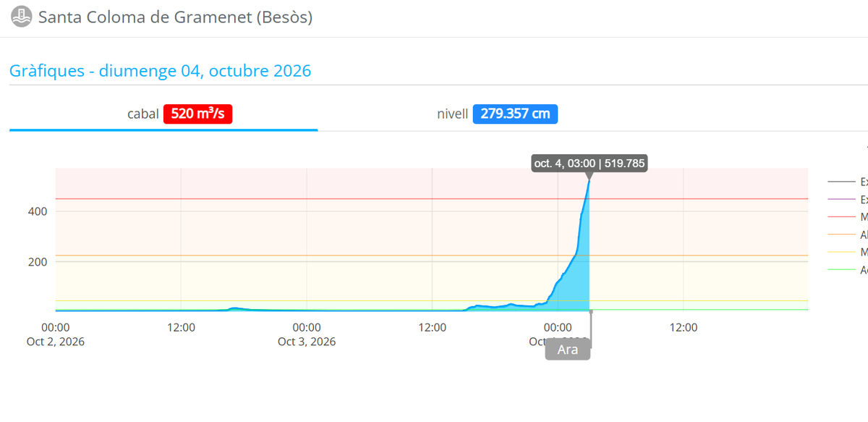Toggle the gray legend line series
Viewport: 868px width, 422px height.
pyautogui.click(x=848, y=182)
